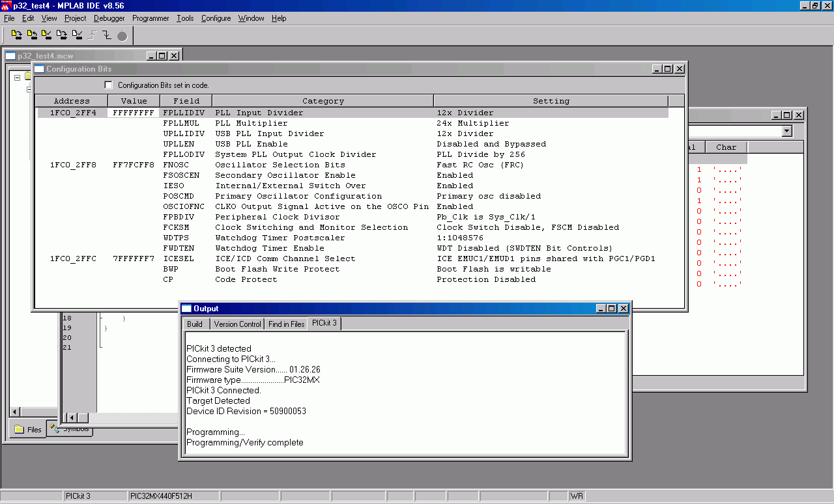Screen dimensions: 834x504
Task: Click 'Boot Flash is writable' setting for BWP
Action: coord(494,269)
